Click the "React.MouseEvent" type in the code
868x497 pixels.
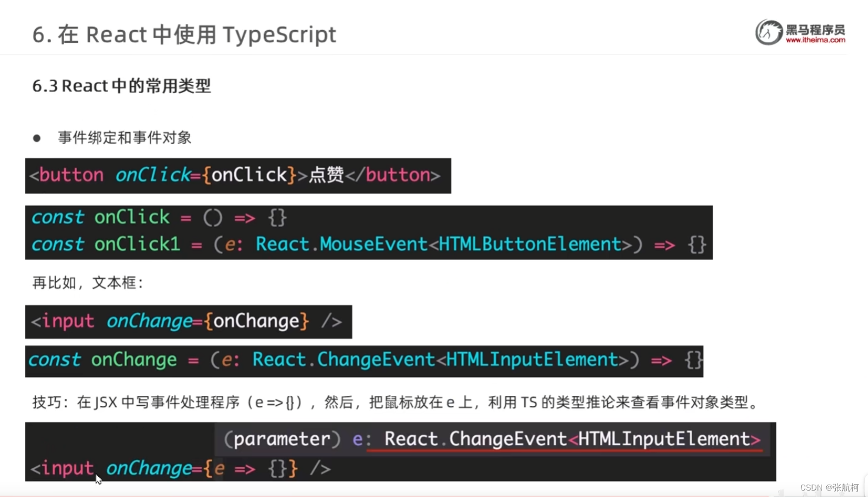(341, 244)
